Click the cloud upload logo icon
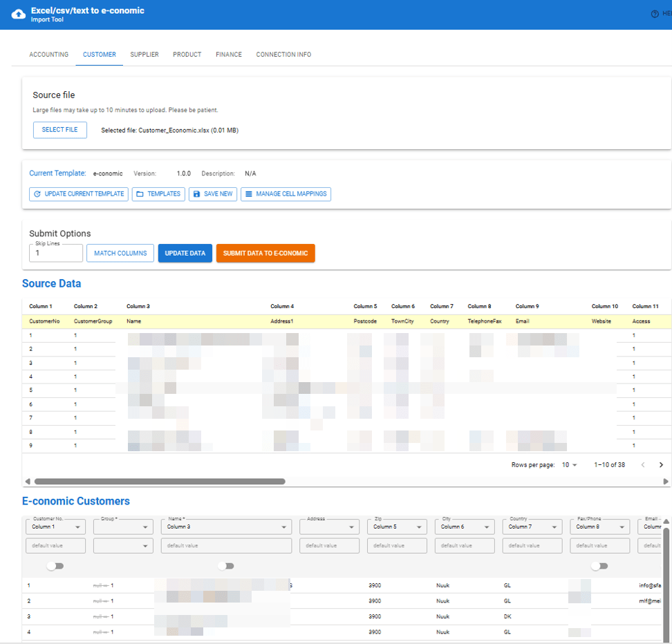The image size is (672, 644). pos(19,15)
